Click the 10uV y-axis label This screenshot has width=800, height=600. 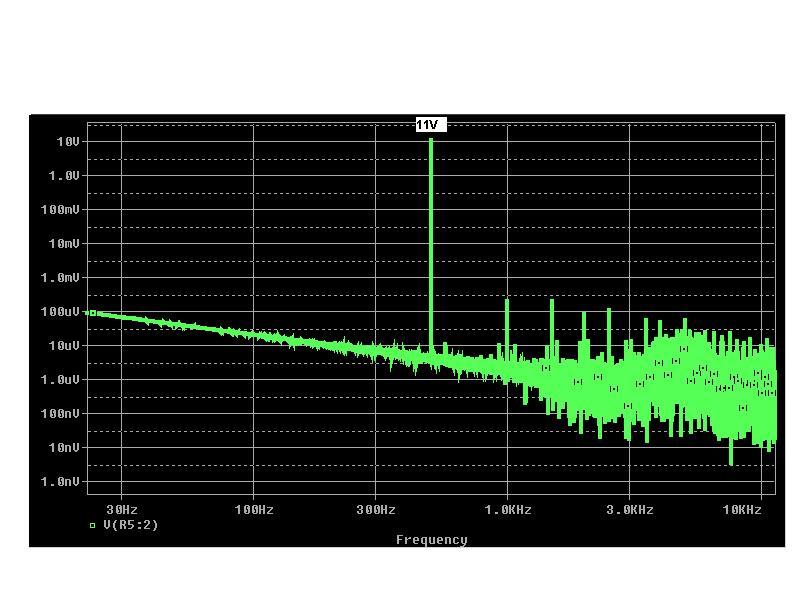point(64,345)
